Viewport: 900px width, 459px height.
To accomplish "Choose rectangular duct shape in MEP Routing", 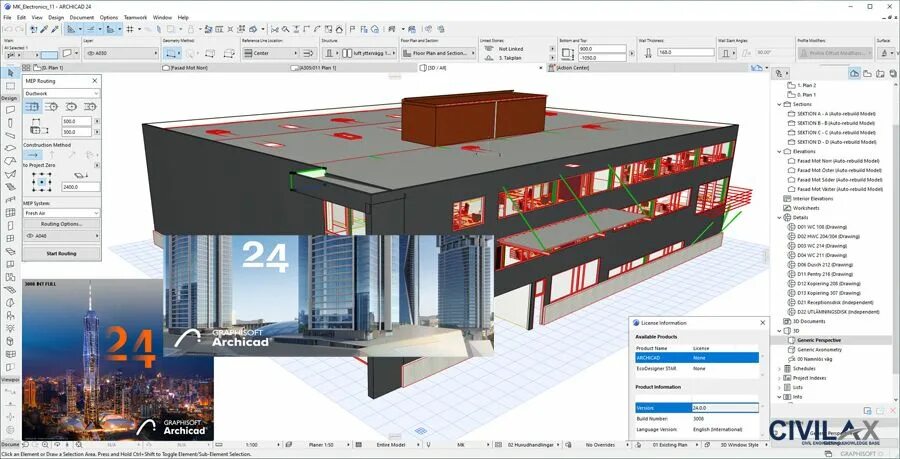I will coord(33,107).
